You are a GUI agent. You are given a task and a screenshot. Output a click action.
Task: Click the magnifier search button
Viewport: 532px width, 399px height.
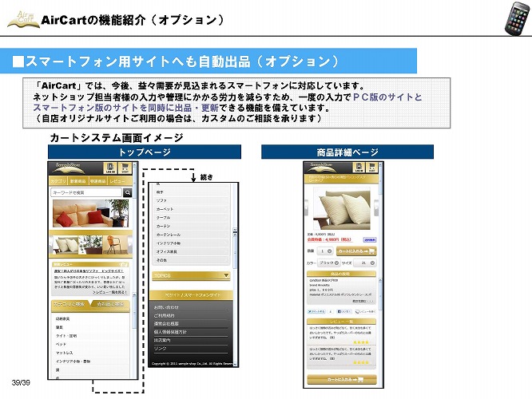(128, 192)
